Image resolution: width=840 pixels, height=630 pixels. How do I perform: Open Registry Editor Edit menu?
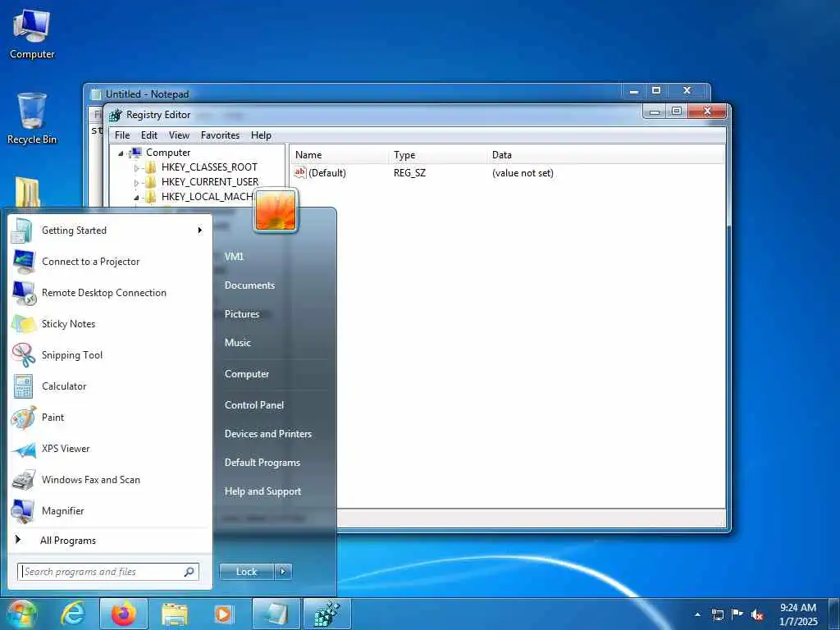click(149, 135)
